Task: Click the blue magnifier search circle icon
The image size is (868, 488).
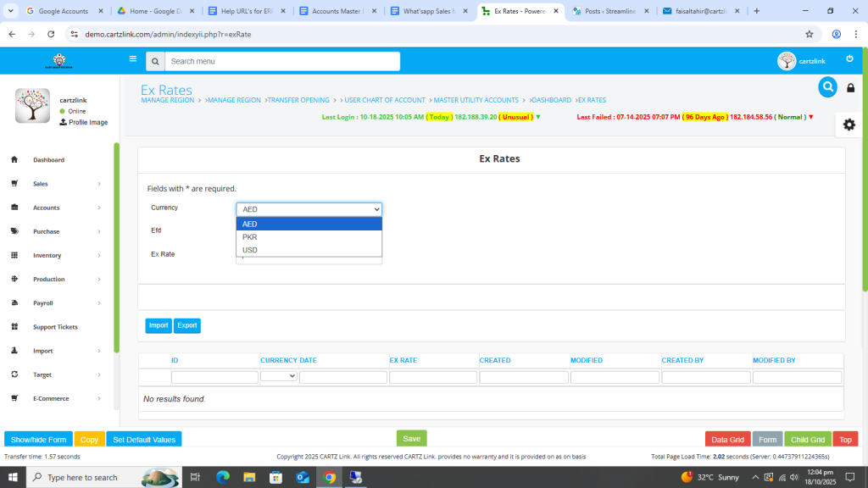Action: (x=827, y=87)
